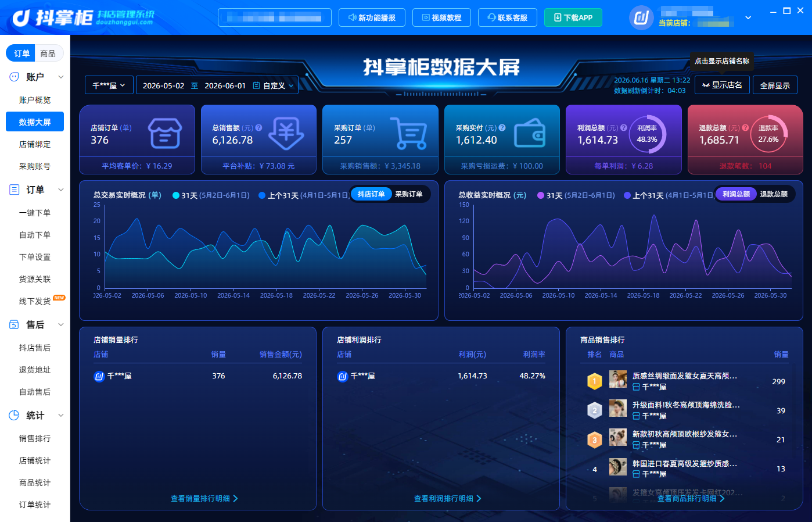Toggle 上个31天 series in transaction chart legend

point(303,195)
